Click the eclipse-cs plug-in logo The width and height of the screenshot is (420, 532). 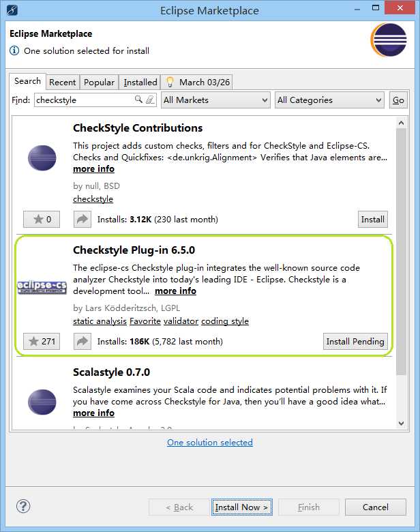point(42,287)
